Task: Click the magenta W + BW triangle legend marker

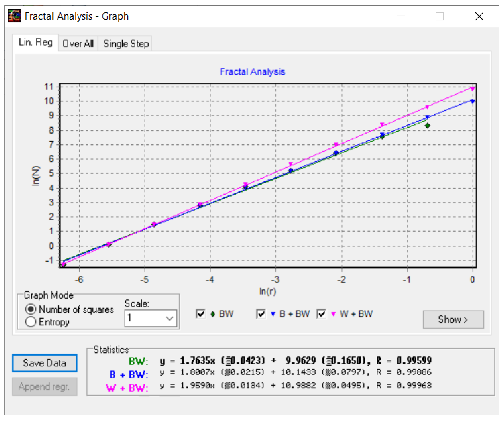Action: click(333, 314)
